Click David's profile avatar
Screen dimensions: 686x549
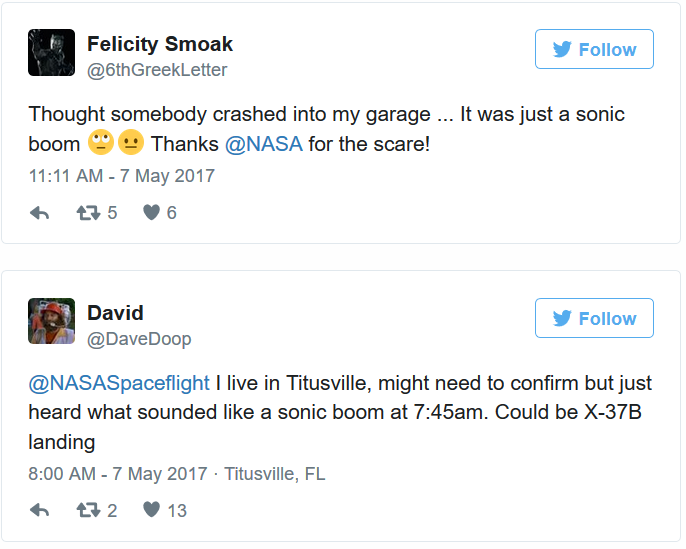[51, 322]
